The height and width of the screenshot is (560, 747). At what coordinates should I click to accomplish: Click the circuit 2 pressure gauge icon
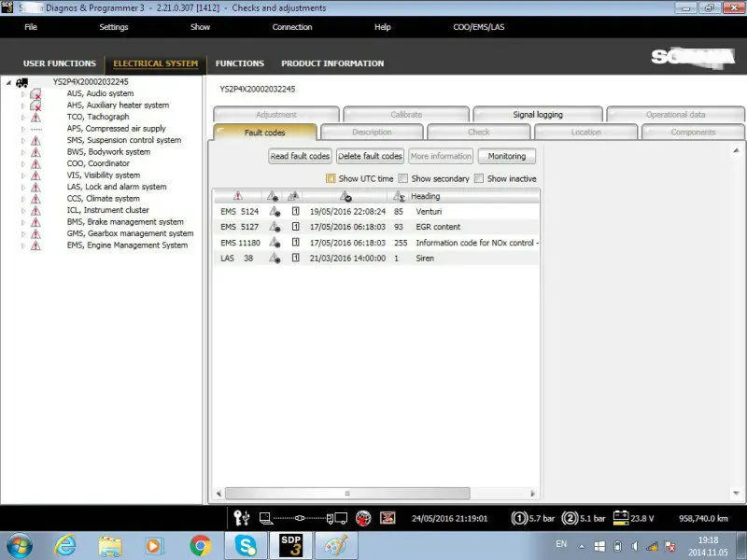570,518
